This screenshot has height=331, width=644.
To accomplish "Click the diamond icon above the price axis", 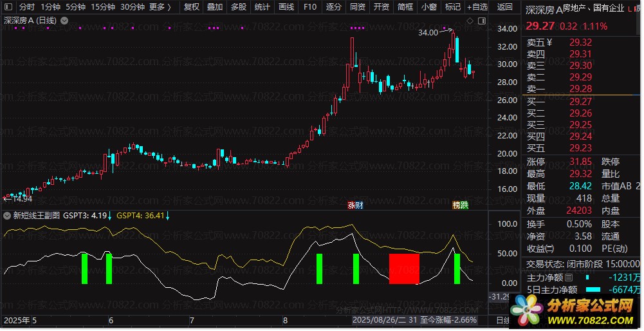I will click(x=470, y=21).
